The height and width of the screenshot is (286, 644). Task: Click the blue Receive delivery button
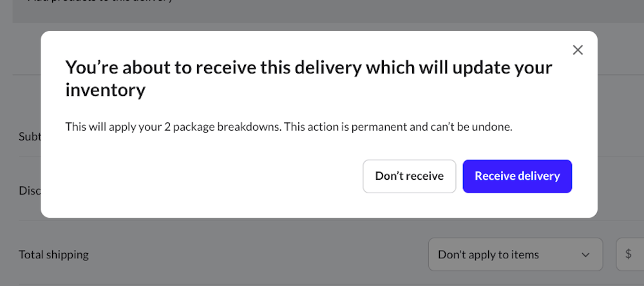point(517,176)
